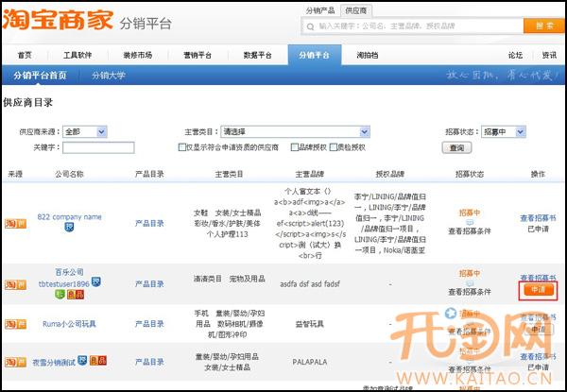
Task: Focus the 关键字 input field
Action: [98, 147]
